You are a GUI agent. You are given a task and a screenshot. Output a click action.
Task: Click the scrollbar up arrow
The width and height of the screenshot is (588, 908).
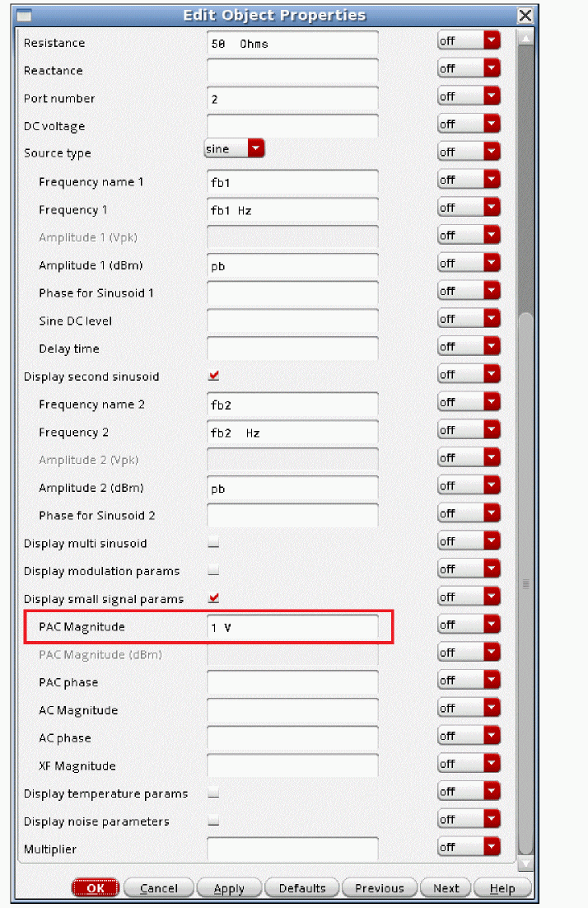coord(525,39)
